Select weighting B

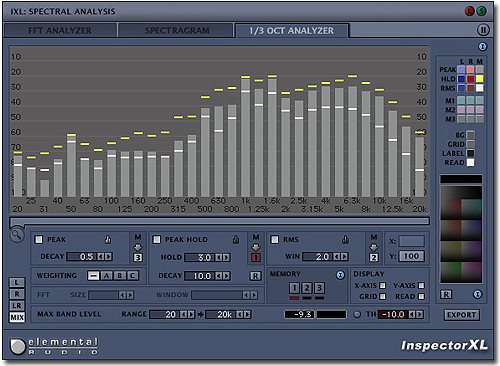pyautogui.click(x=120, y=276)
